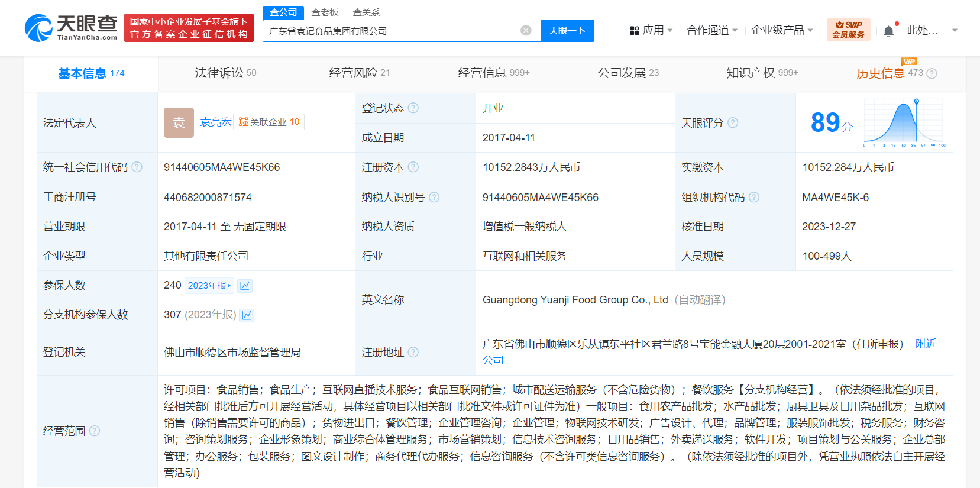
Task: Click help icon beside 天眼评分
Action: click(733, 122)
